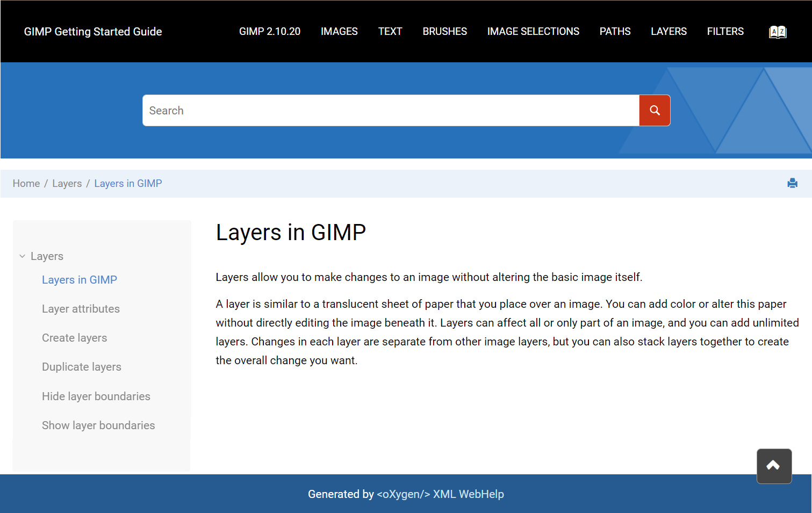Go to Layers in the breadcrumb
812x513 pixels.
67,184
